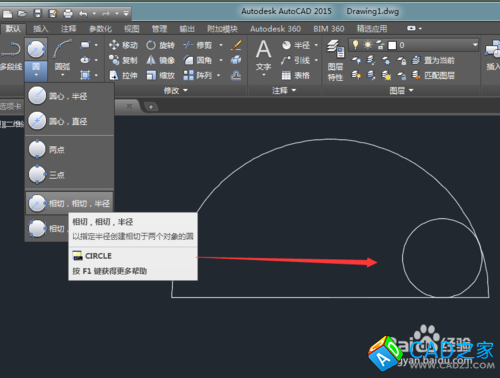Toggle the layer sun freeze icon
The image size is (500, 378).
[368, 45]
